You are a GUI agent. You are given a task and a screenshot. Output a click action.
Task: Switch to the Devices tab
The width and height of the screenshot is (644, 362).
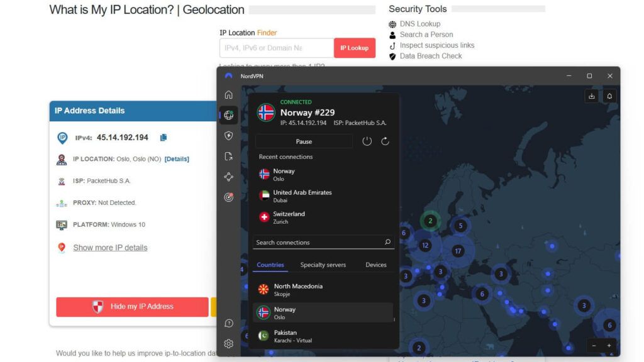[376, 265]
